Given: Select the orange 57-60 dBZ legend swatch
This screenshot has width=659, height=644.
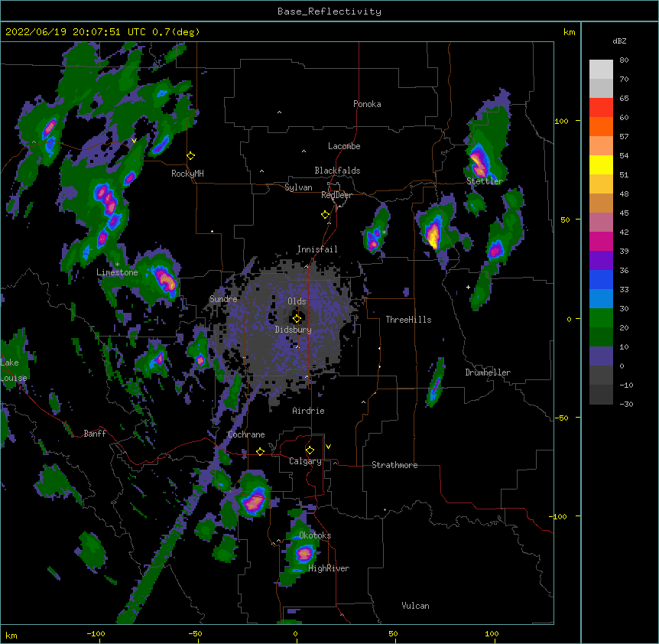Looking at the screenshot, I should pos(601,126).
